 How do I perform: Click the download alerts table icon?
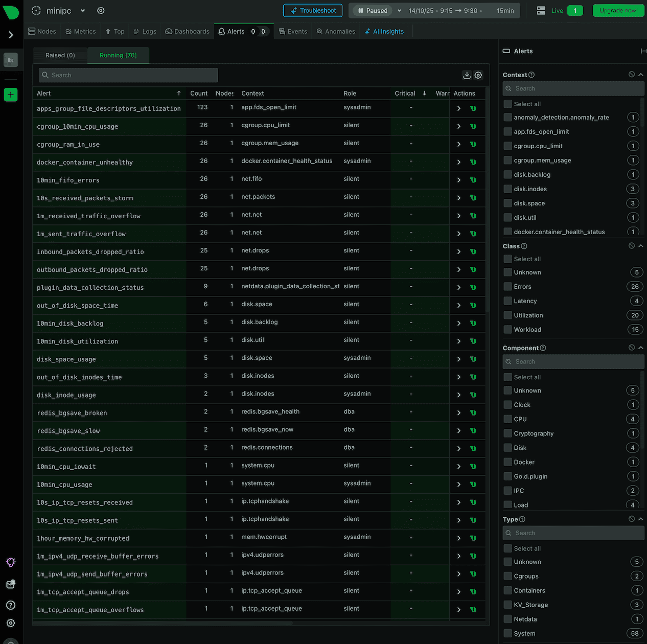point(467,75)
